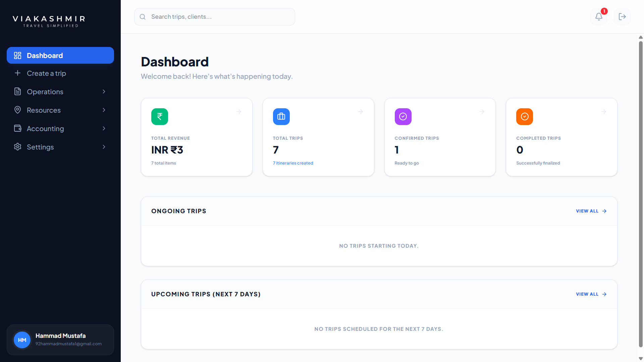Click the arrow on the Total Trips card

(x=361, y=112)
